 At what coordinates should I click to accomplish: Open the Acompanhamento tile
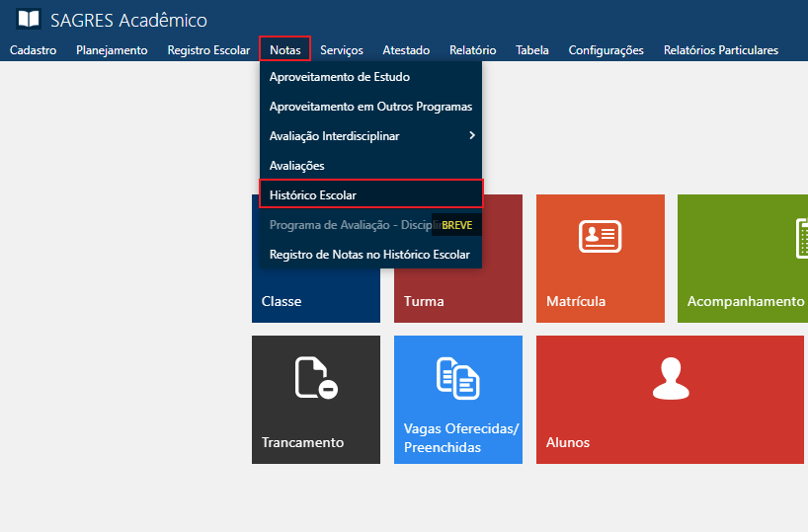[743, 259]
